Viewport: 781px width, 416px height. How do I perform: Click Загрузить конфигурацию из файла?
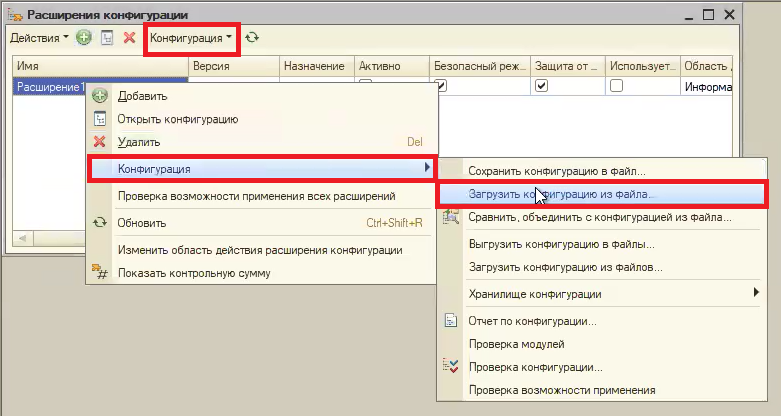click(x=602, y=194)
